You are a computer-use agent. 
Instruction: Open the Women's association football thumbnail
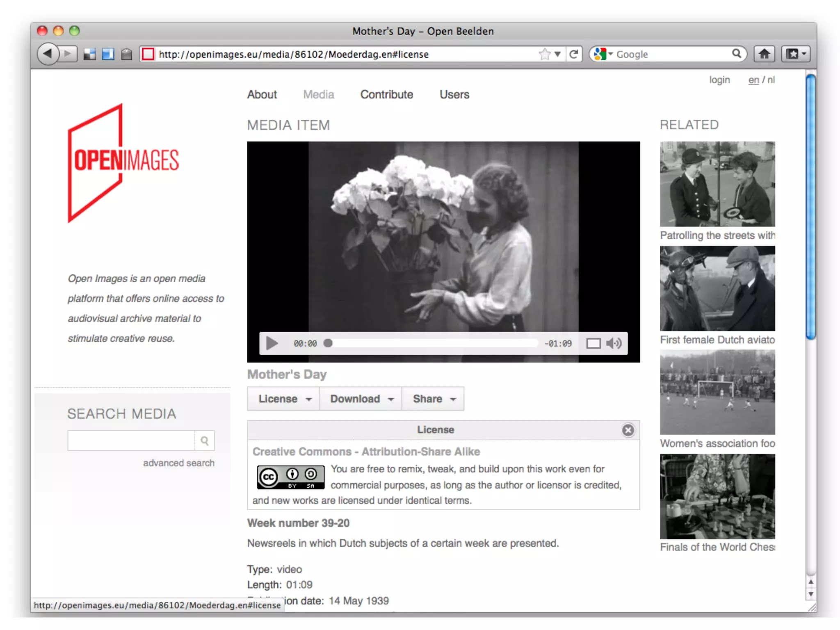pyautogui.click(x=717, y=392)
